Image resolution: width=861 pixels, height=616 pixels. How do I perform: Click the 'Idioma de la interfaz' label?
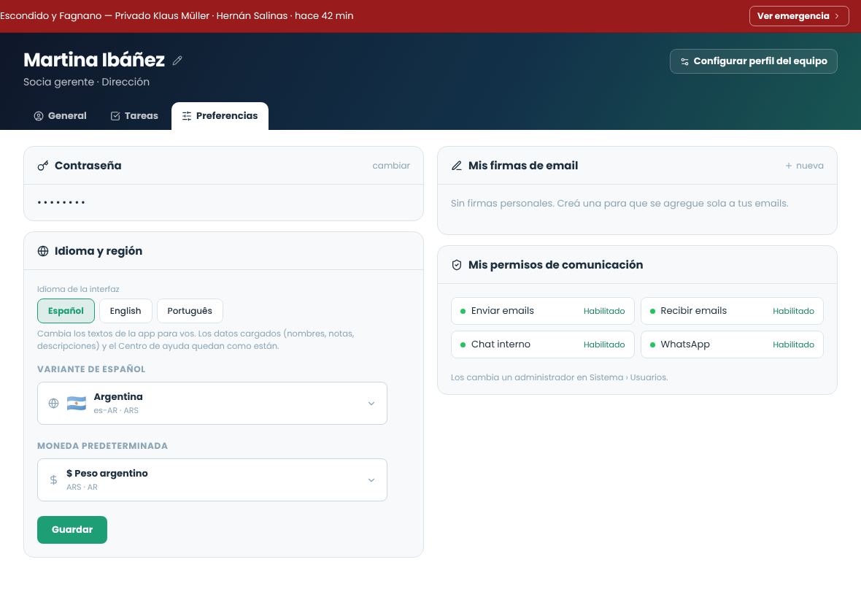(78, 289)
